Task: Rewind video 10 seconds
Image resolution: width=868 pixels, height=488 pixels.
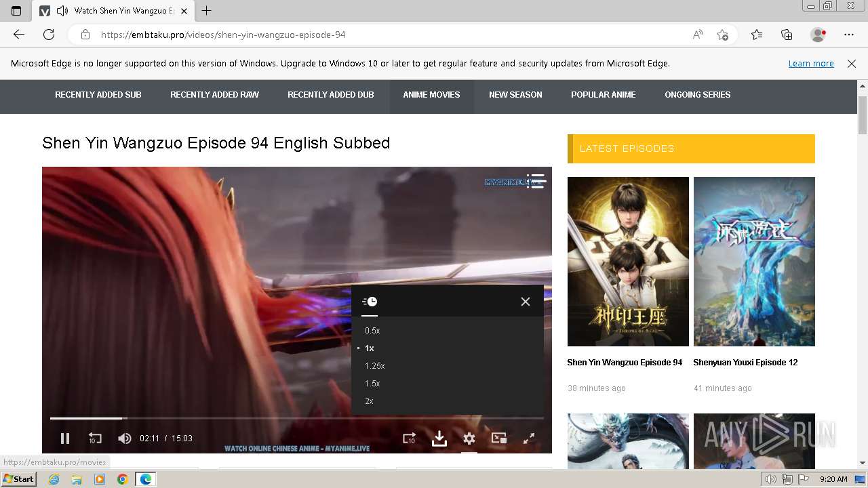Action: (x=95, y=439)
